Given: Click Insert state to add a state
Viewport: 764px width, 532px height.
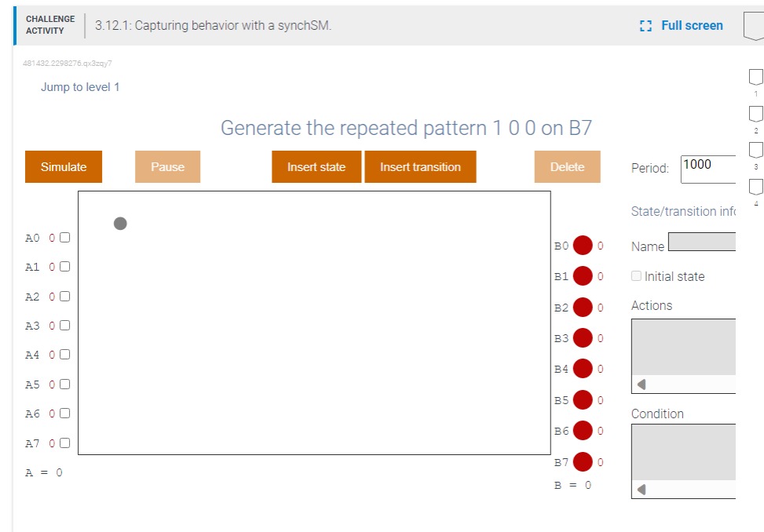Looking at the screenshot, I should [316, 166].
